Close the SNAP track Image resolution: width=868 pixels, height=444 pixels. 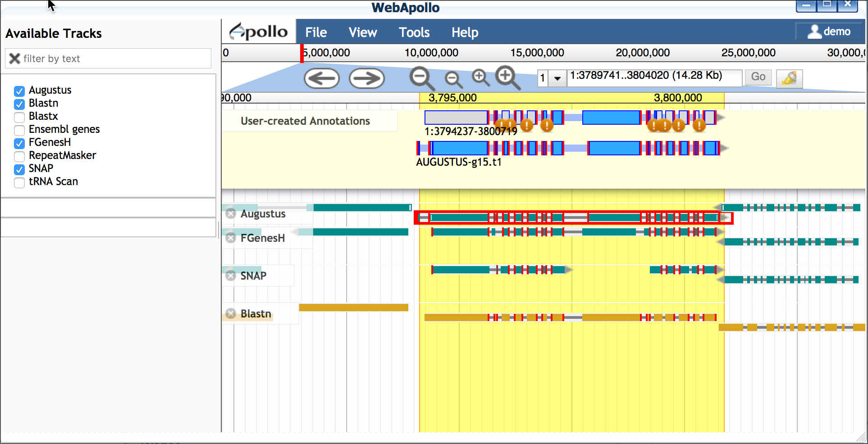[x=231, y=276]
